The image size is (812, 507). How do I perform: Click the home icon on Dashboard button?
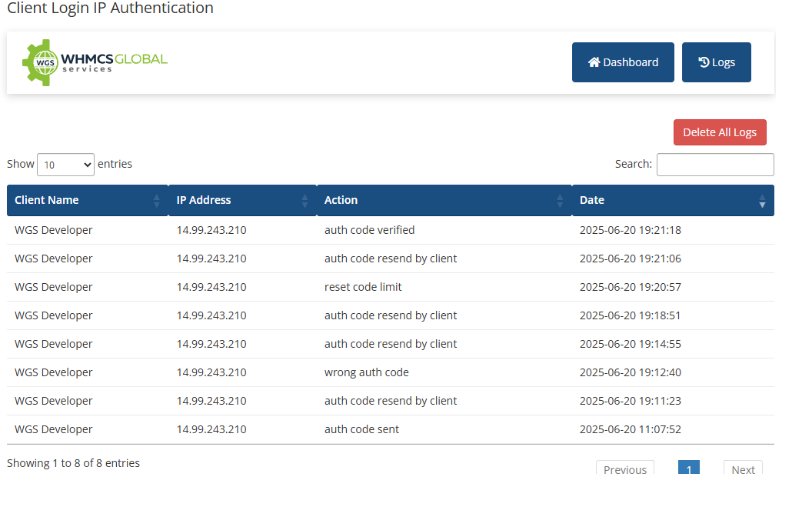point(594,62)
